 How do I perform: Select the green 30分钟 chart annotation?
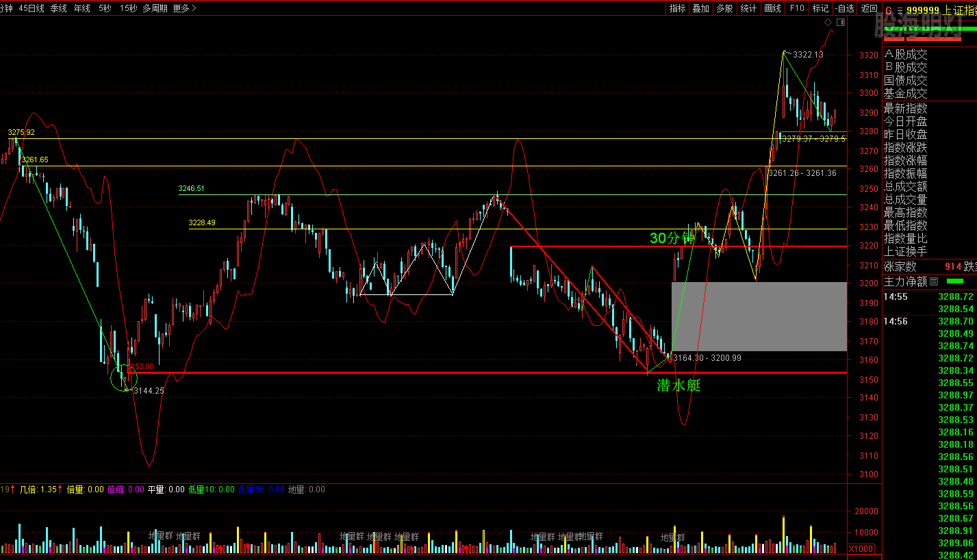[672, 238]
